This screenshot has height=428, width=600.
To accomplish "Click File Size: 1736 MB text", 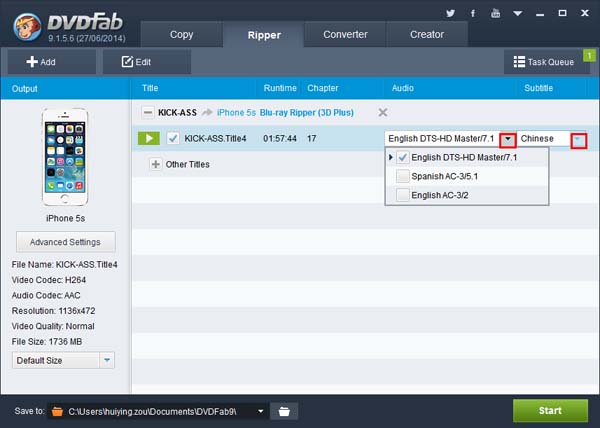I will click(x=47, y=342).
